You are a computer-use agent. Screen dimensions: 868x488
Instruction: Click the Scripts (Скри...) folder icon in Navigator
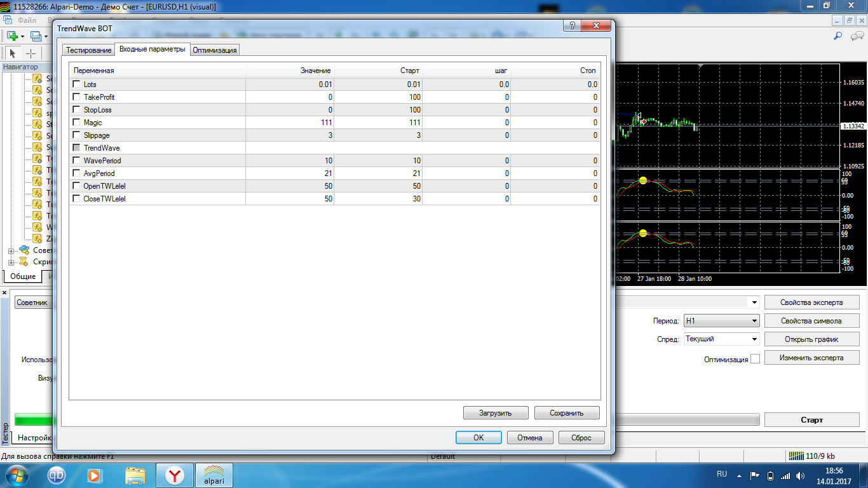click(x=24, y=262)
